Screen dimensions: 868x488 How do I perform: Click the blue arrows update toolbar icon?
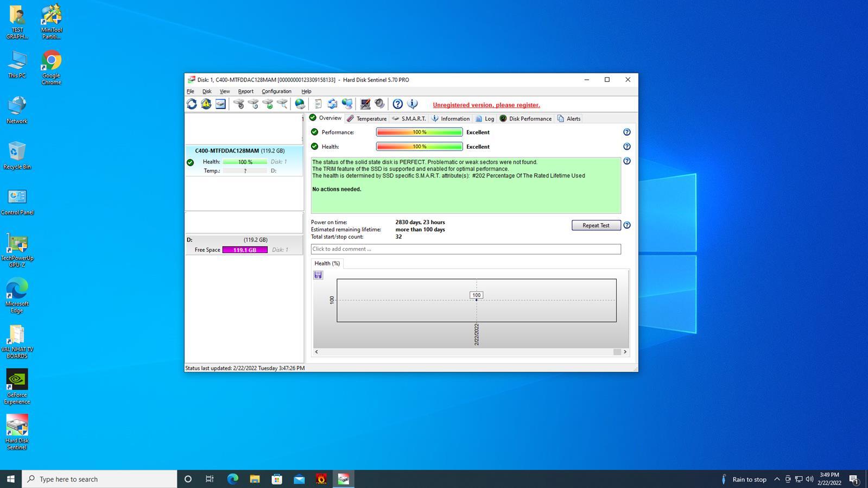pos(332,104)
